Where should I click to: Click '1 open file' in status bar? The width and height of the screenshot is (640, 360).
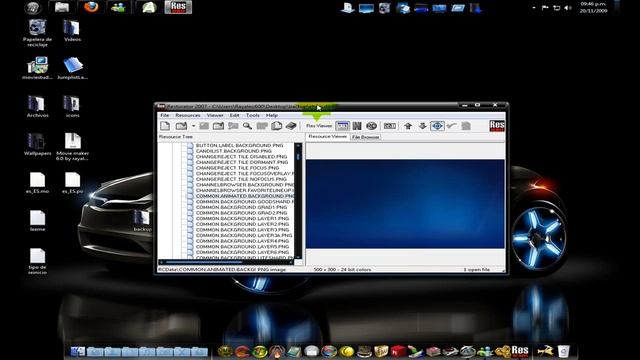[x=476, y=269]
